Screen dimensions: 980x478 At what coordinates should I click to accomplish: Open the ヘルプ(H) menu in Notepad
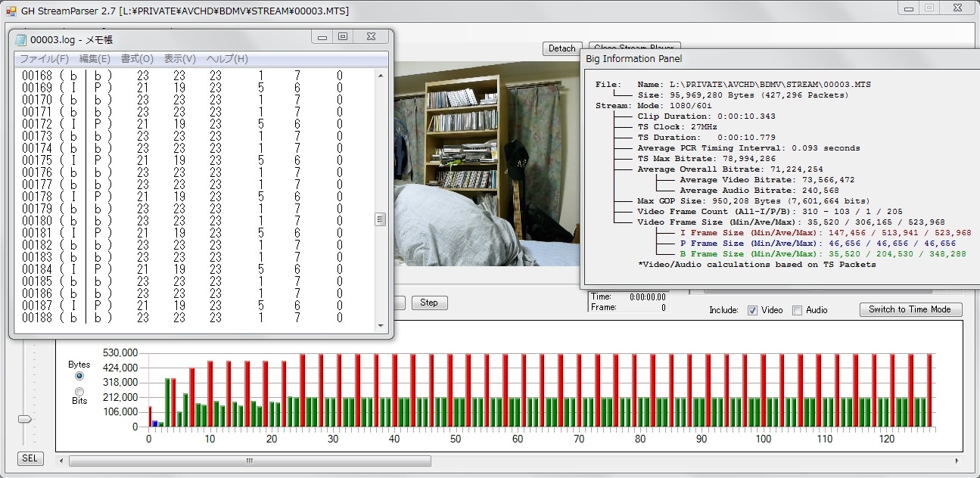[227, 59]
